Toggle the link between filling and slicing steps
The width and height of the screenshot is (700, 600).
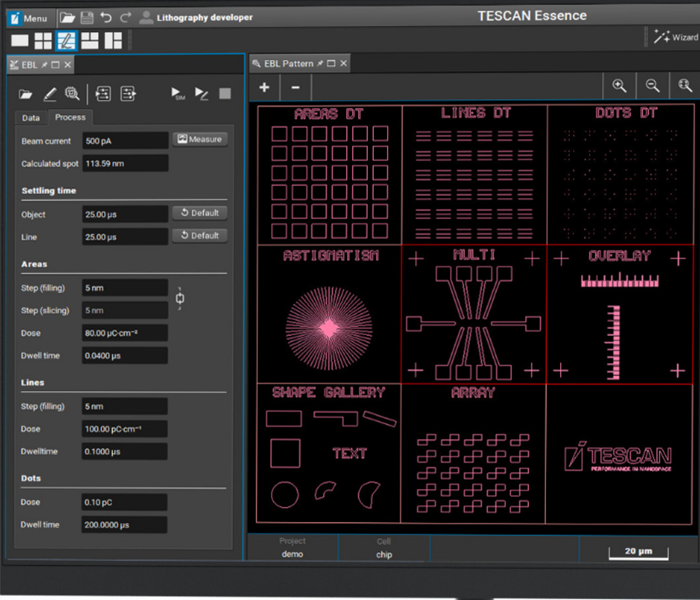click(179, 298)
